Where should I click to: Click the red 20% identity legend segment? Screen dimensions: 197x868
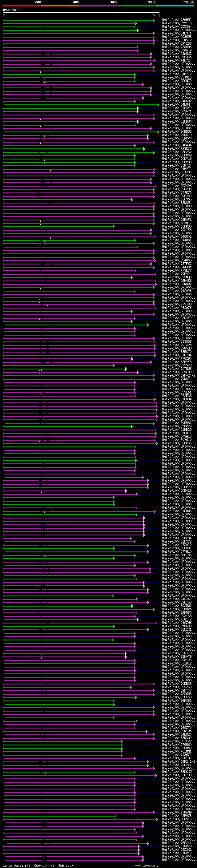pos(22,6)
